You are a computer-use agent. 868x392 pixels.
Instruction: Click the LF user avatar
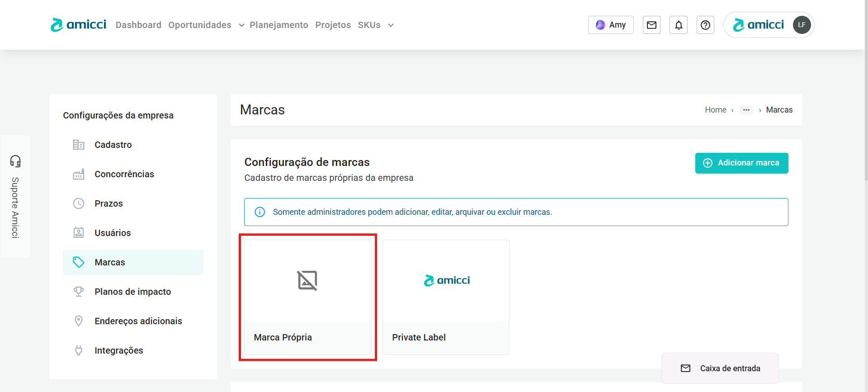[802, 25]
